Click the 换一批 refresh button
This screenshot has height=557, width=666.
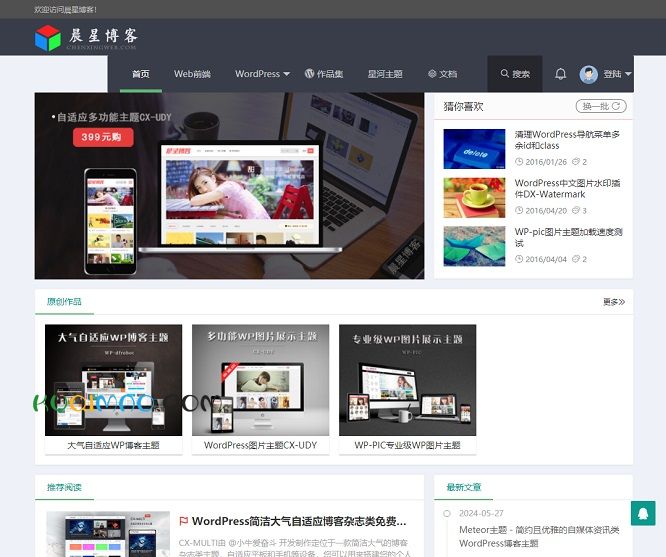click(601, 106)
